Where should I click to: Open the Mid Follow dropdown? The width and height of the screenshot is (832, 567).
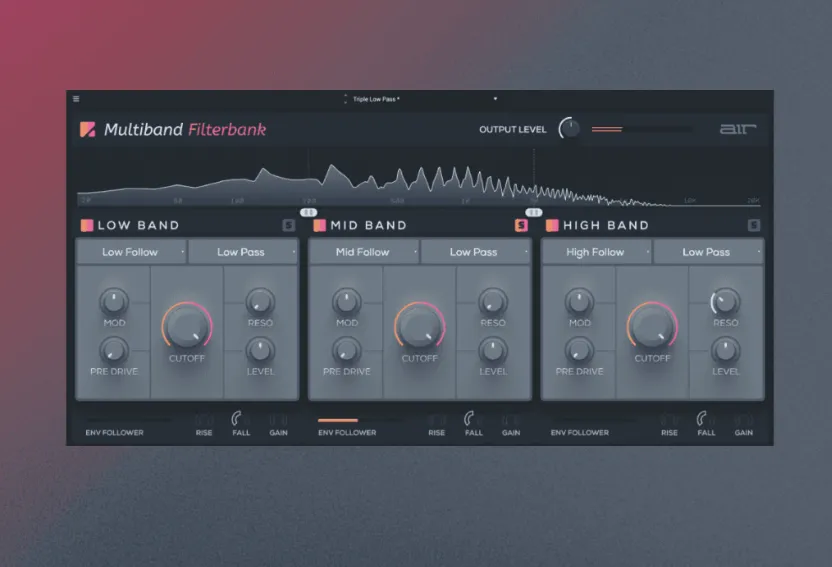click(x=363, y=252)
